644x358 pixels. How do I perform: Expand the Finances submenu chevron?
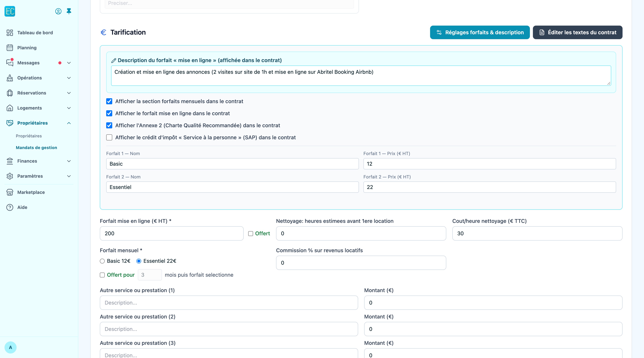click(69, 161)
